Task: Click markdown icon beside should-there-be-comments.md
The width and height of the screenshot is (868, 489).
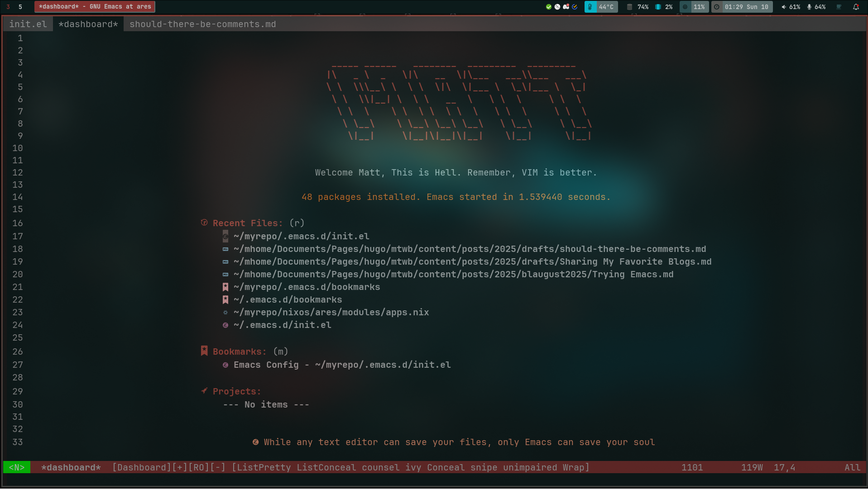Action: point(225,249)
